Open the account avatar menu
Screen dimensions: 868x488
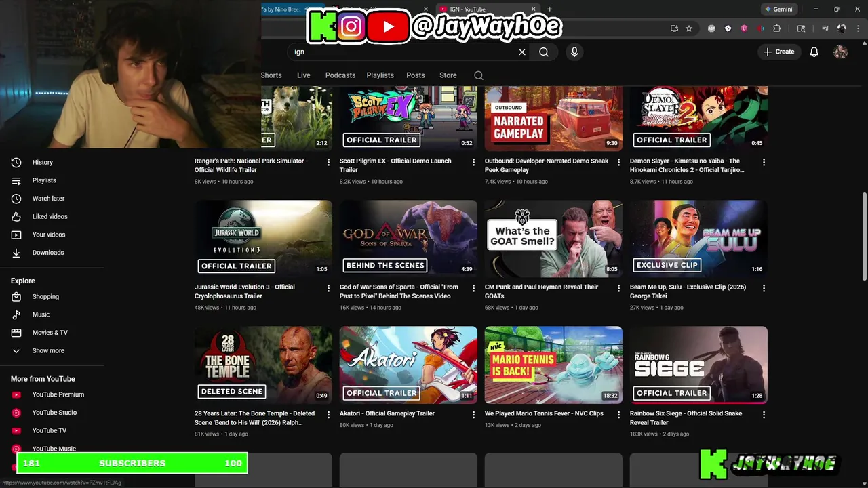[x=840, y=52]
